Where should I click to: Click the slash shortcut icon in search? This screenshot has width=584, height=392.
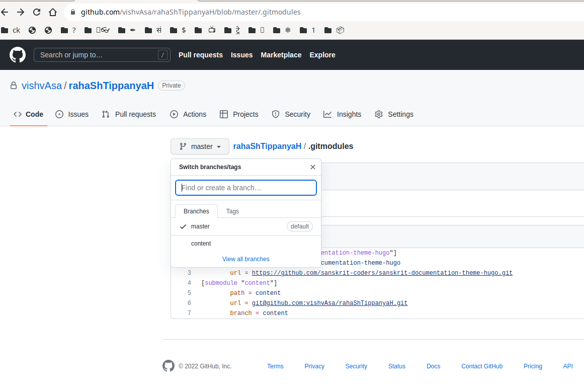(162, 55)
